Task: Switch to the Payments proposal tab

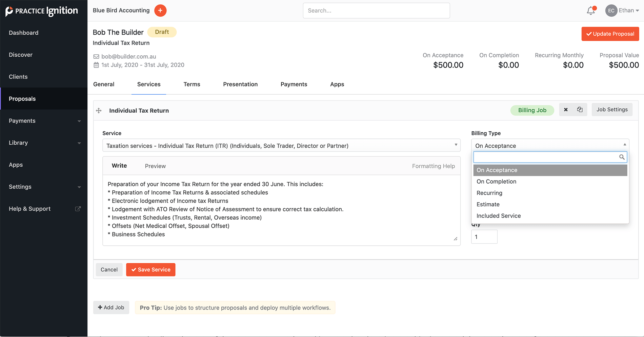Action: 294,84
